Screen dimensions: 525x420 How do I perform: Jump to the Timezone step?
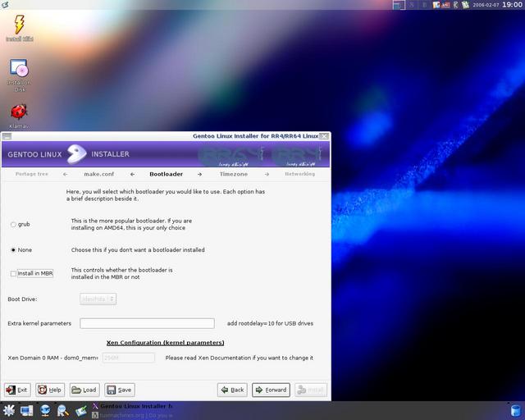(234, 174)
